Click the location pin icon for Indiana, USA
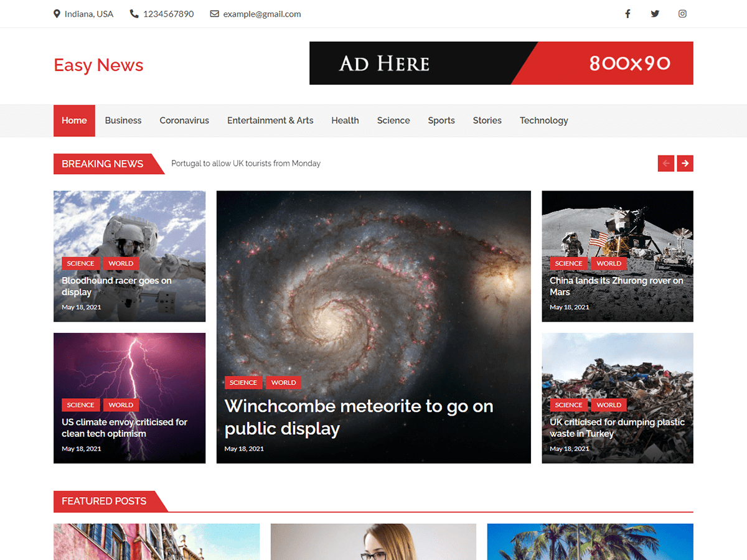The width and height of the screenshot is (747, 560). (x=56, y=13)
